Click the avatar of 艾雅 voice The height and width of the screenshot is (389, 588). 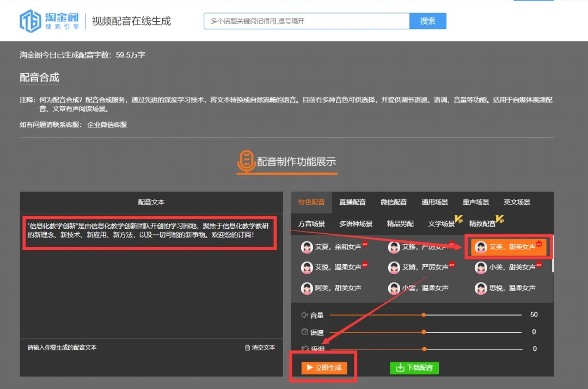click(x=394, y=247)
